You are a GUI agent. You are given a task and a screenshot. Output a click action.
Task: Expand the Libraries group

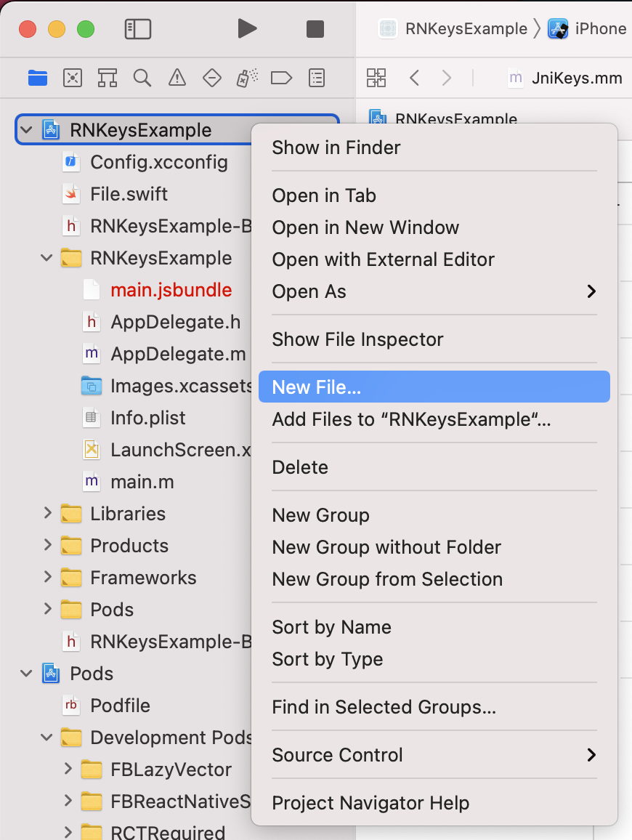pos(47,513)
